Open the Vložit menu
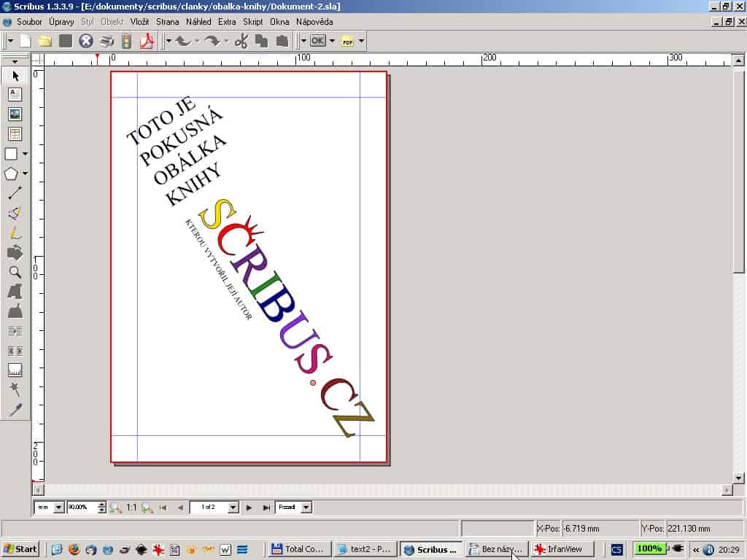The height and width of the screenshot is (560, 747). click(x=139, y=22)
